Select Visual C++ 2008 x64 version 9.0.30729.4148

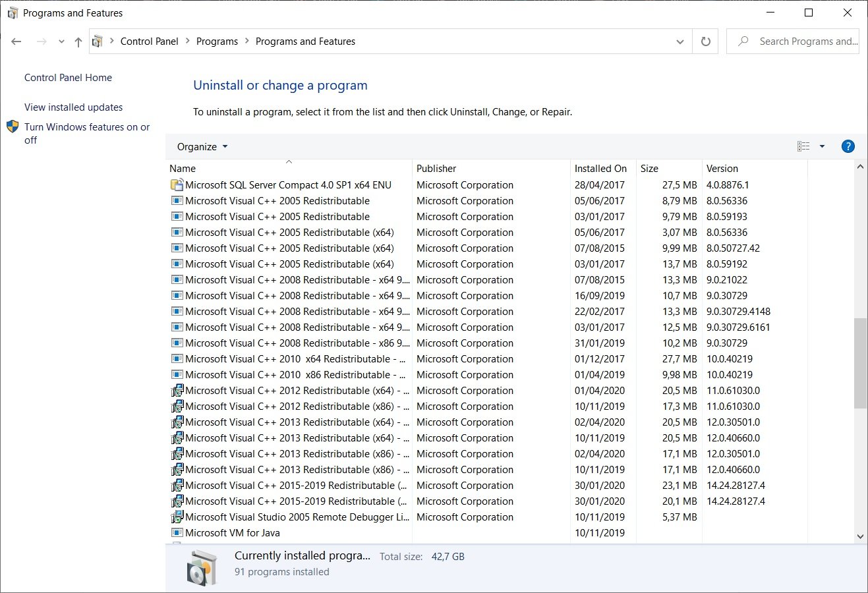click(486, 312)
